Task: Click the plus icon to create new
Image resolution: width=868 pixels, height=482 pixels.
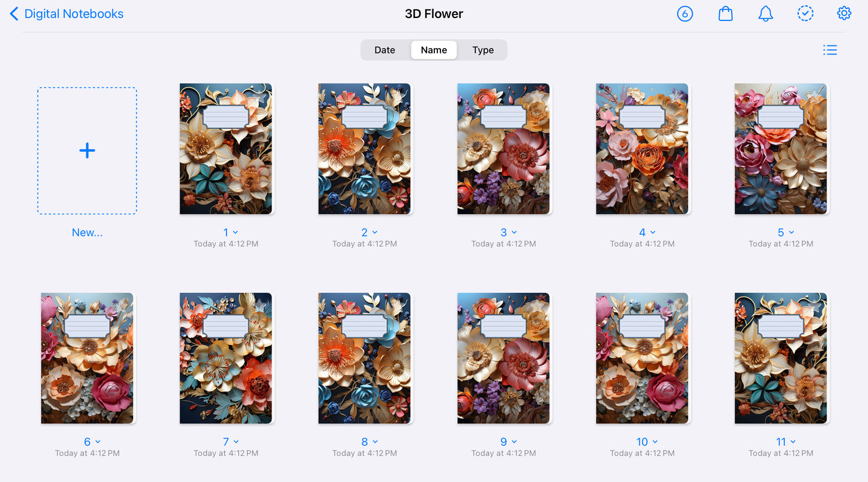Action: pyautogui.click(x=87, y=151)
